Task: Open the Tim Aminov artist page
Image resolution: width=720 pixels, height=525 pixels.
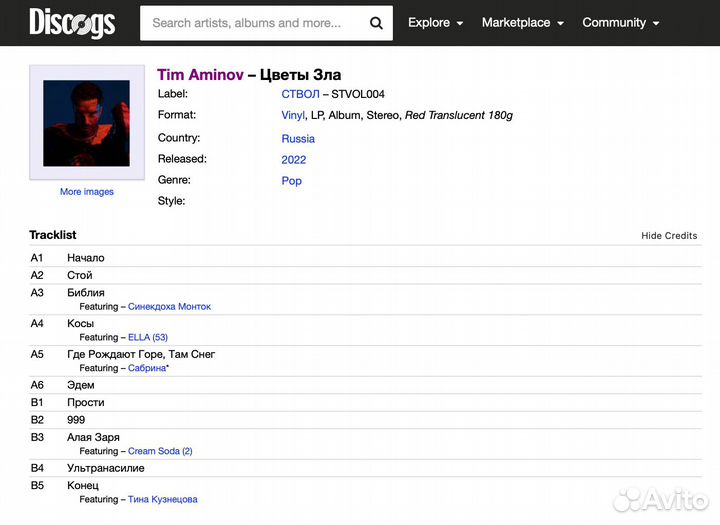Action: pyautogui.click(x=200, y=75)
